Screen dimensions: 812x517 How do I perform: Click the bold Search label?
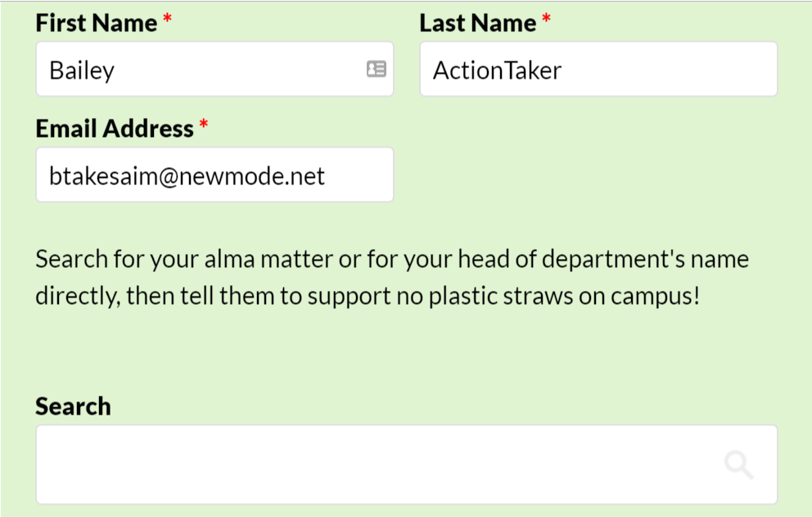(x=73, y=406)
